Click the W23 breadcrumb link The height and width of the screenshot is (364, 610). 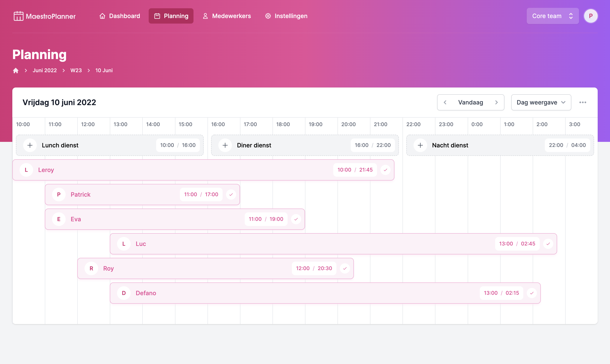coord(76,71)
